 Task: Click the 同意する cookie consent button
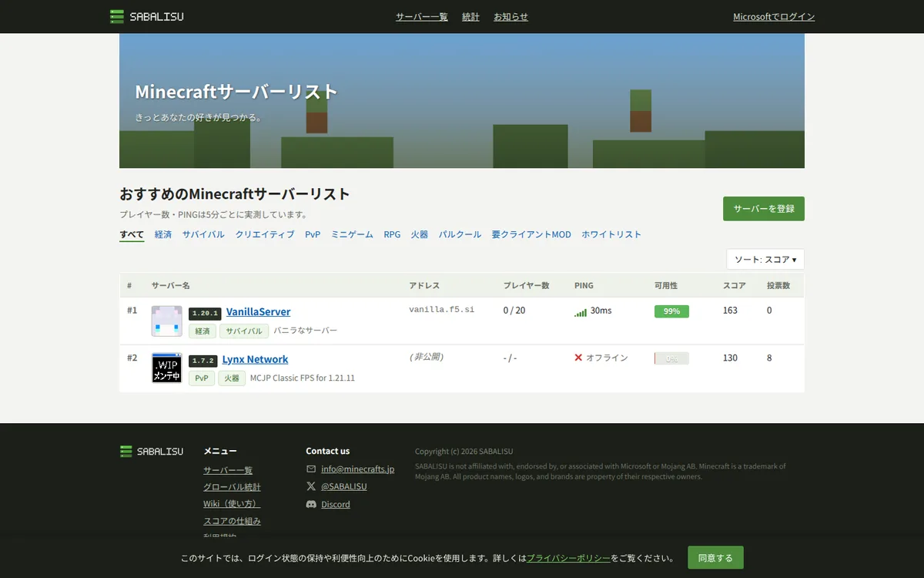(x=715, y=557)
